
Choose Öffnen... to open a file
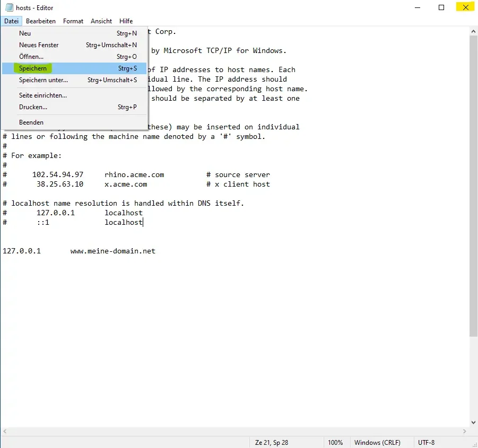(x=31, y=57)
